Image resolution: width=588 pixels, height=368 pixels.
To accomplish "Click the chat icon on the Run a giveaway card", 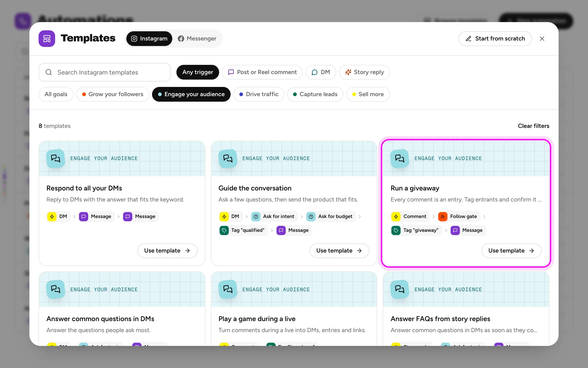I will (x=399, y=158).
